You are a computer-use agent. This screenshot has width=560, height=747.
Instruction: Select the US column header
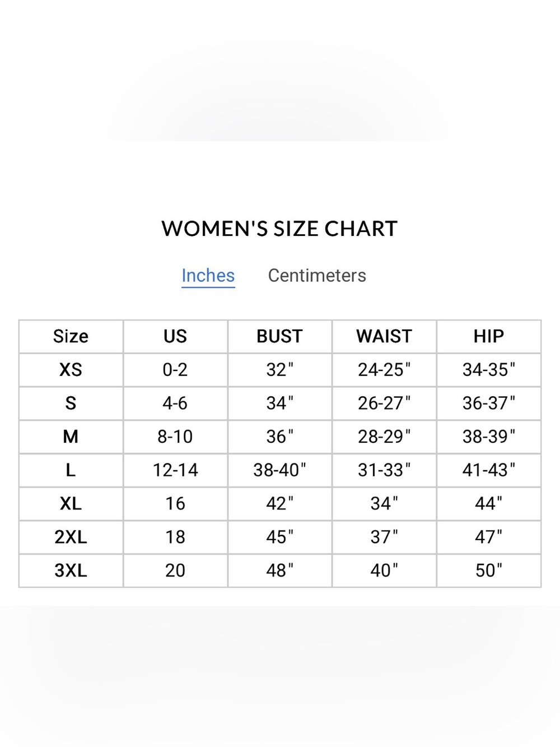point(175,336)
